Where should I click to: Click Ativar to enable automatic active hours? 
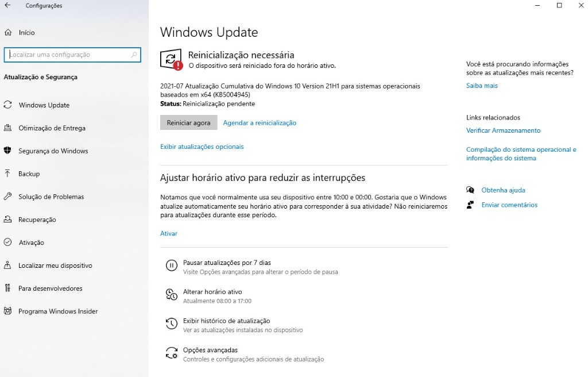169,233
